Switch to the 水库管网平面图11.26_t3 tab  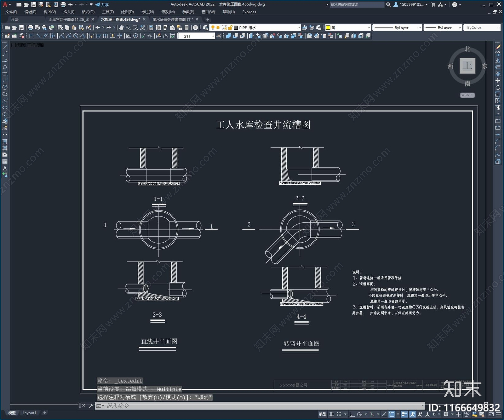pyautogui.click(x=69, y=20)
